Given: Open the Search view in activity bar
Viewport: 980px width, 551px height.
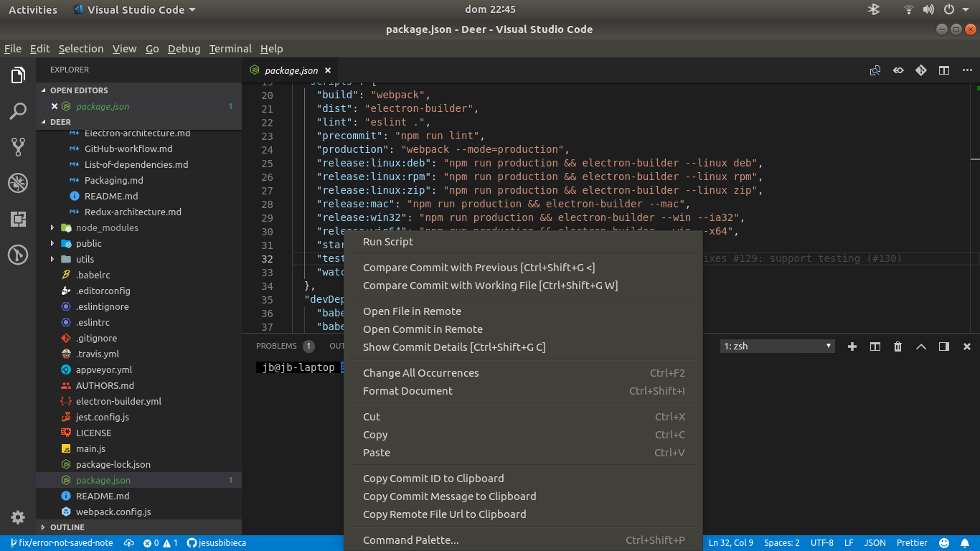Looking at the screenshot, I should coord(18,111).
